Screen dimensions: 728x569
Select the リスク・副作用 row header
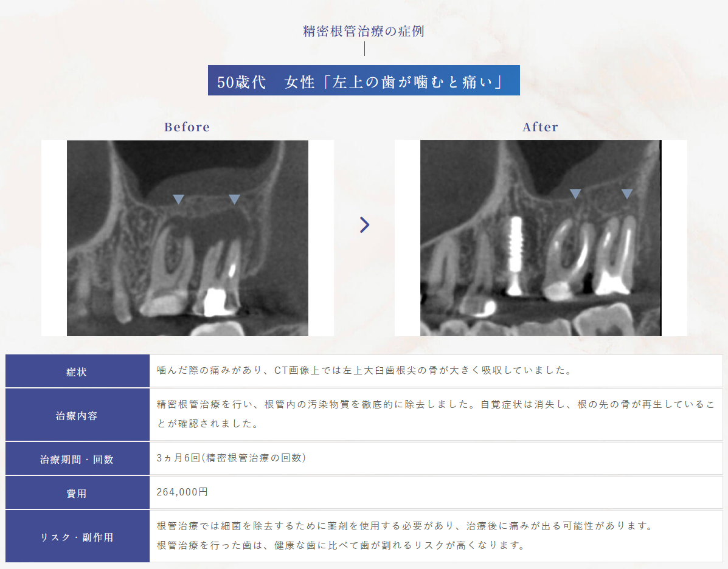(x=77, y=537)
